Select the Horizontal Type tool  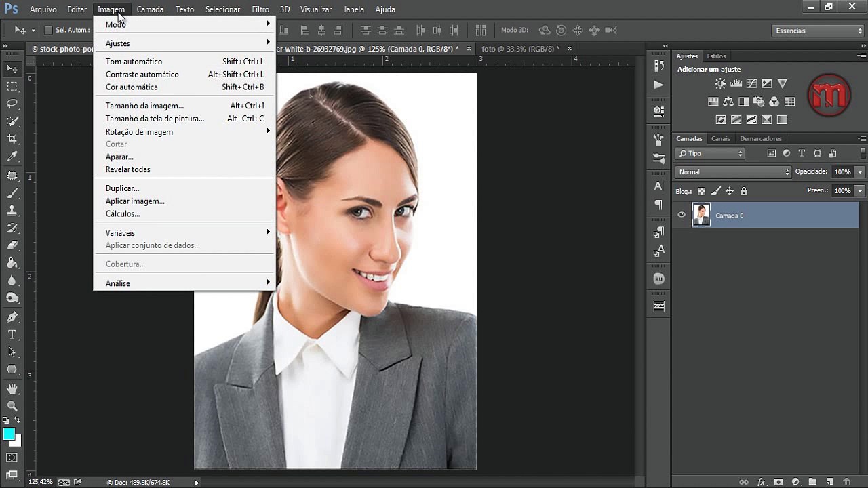[x=12, y=335]
